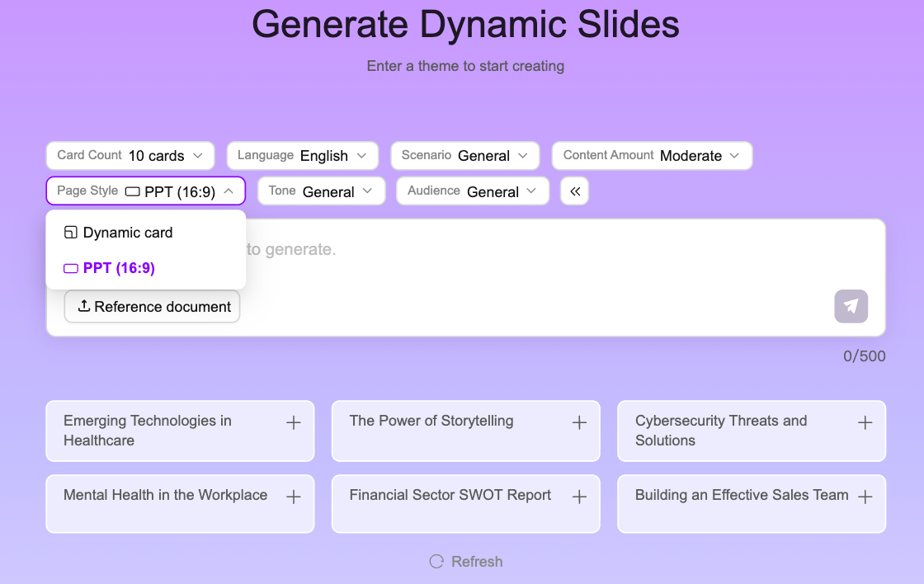The image size is (924, 584).
Task: Open the Audience dropdown
Action: pyautogui.click(x=472, y=191)
